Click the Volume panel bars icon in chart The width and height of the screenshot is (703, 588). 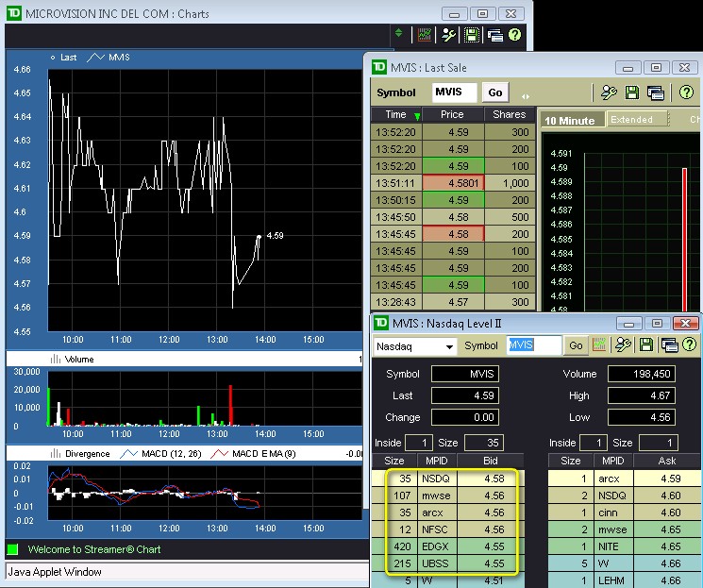coord(55,359)
